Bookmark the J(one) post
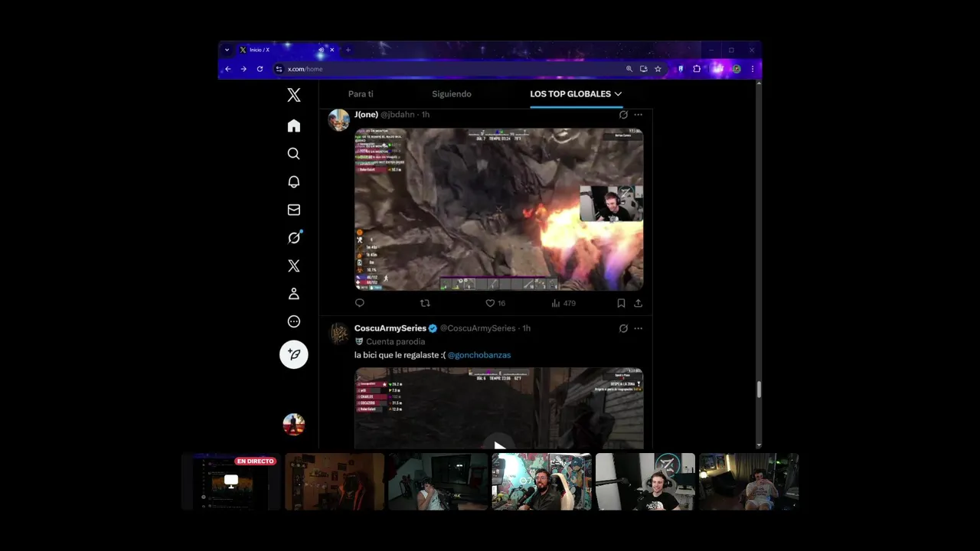The image size is (980, 551). 621,303
